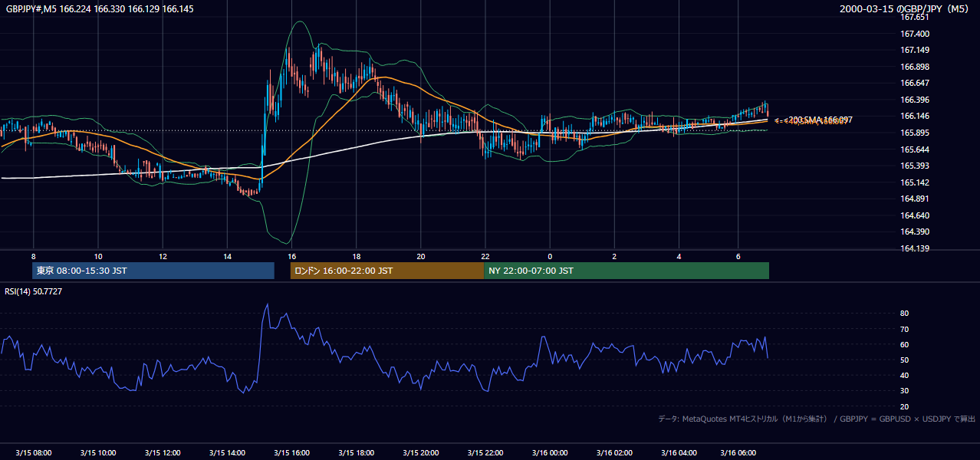Click the MetaQuotes data source footnote

(x=817, y=419)
